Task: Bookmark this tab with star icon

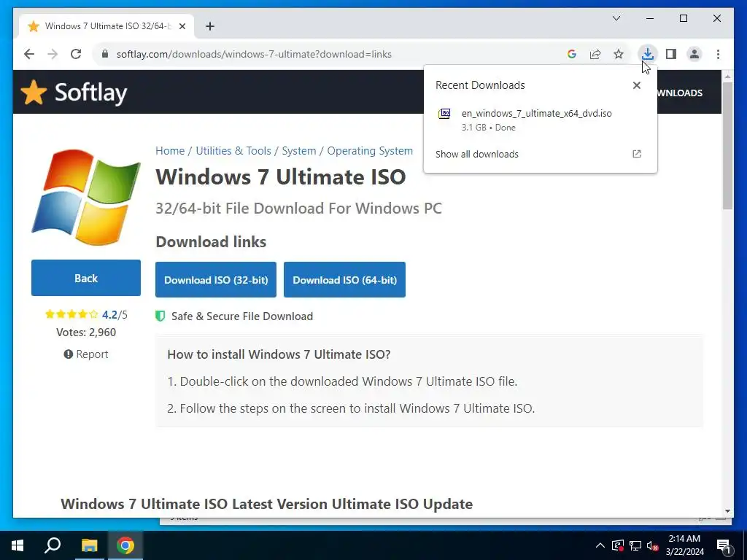Action: (619, 54)
